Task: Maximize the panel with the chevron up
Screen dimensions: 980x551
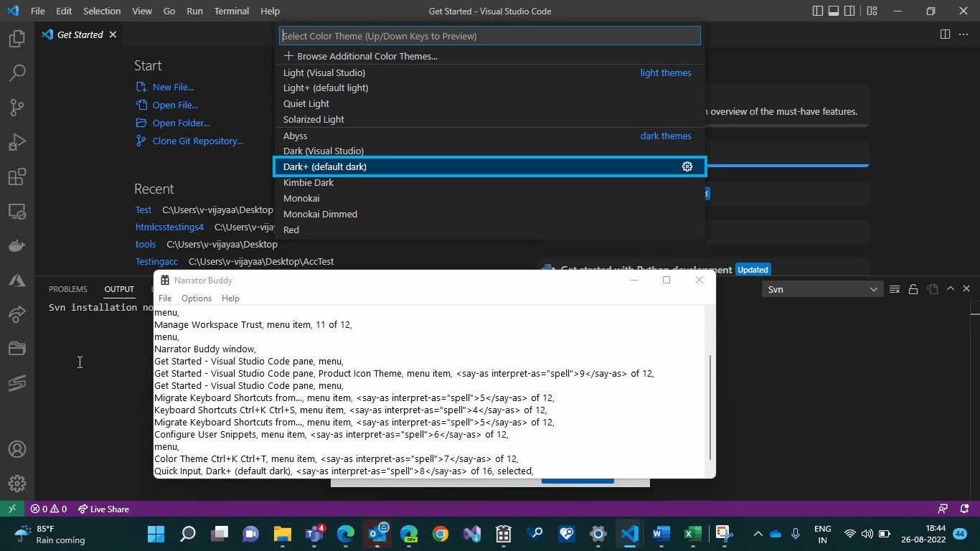Action: point(951,288)
